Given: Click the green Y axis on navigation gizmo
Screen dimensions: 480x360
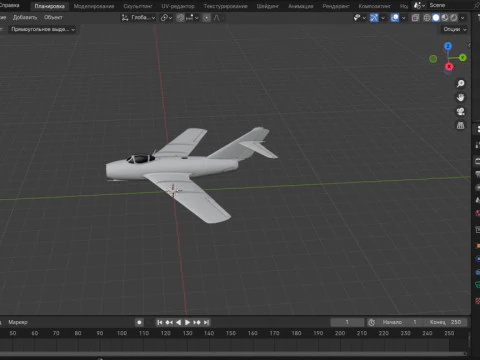Looking at the screenshot, I should click(x=463, y=58).
